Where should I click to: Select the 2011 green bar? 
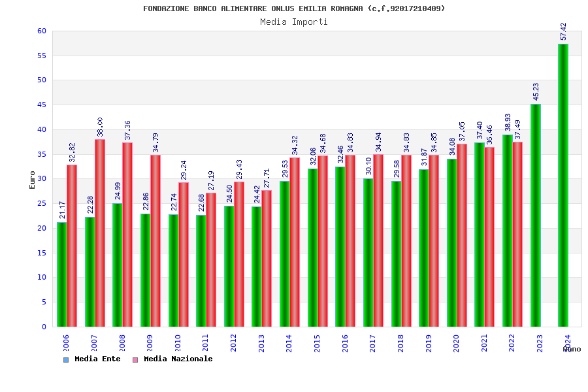[x=201, y=271]
